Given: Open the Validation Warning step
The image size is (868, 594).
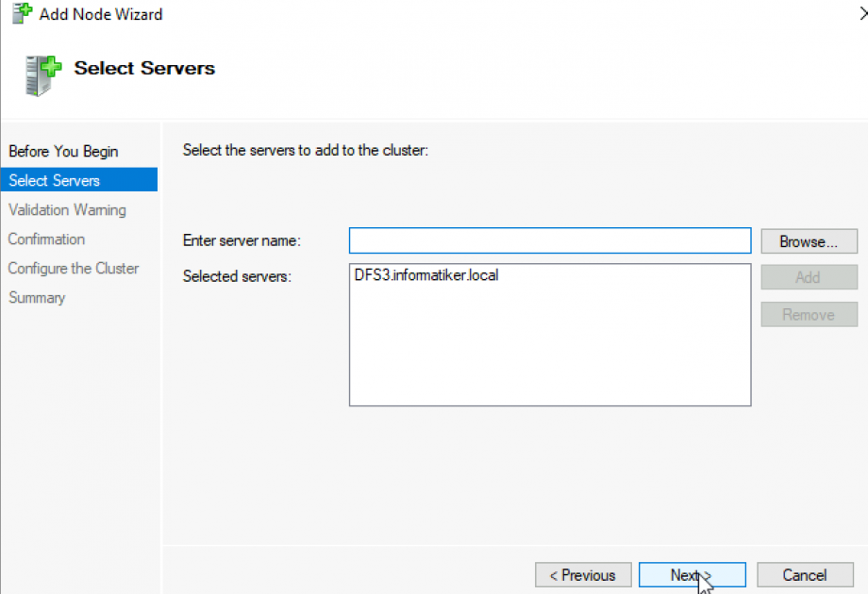Looking at the screenshot, I should click(66, 209).
